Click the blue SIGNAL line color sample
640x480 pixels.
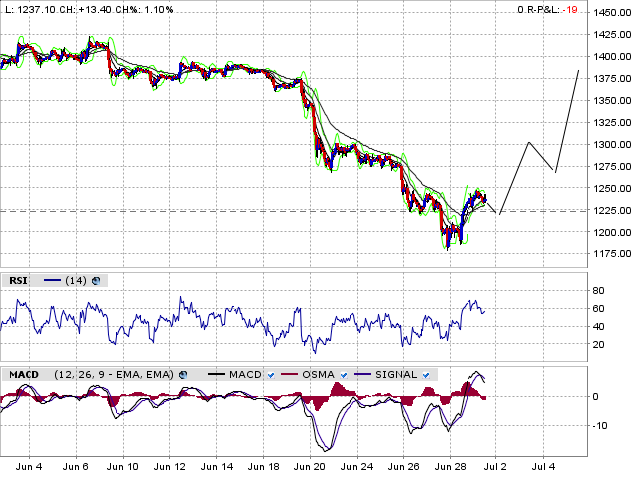[x=363, y=374]
